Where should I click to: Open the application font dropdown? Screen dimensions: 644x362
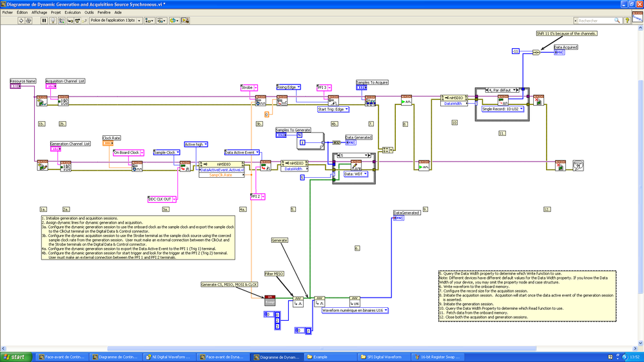point(116,21)
